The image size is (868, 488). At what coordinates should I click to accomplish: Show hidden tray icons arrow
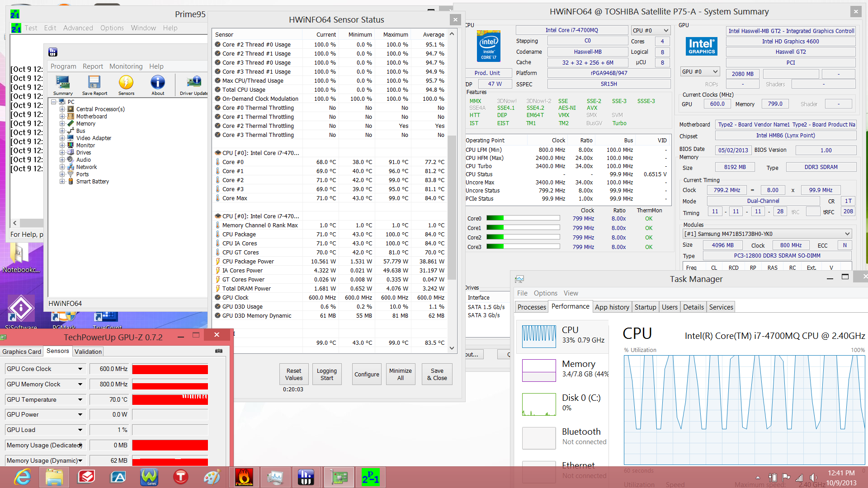click(758, 478)
